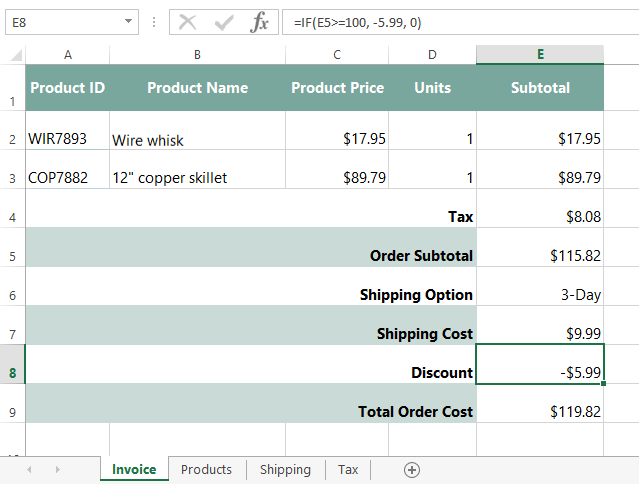Click the previous sheet navigation arrow
Screen dimensions: 639x484
click(x=29, y=470)
